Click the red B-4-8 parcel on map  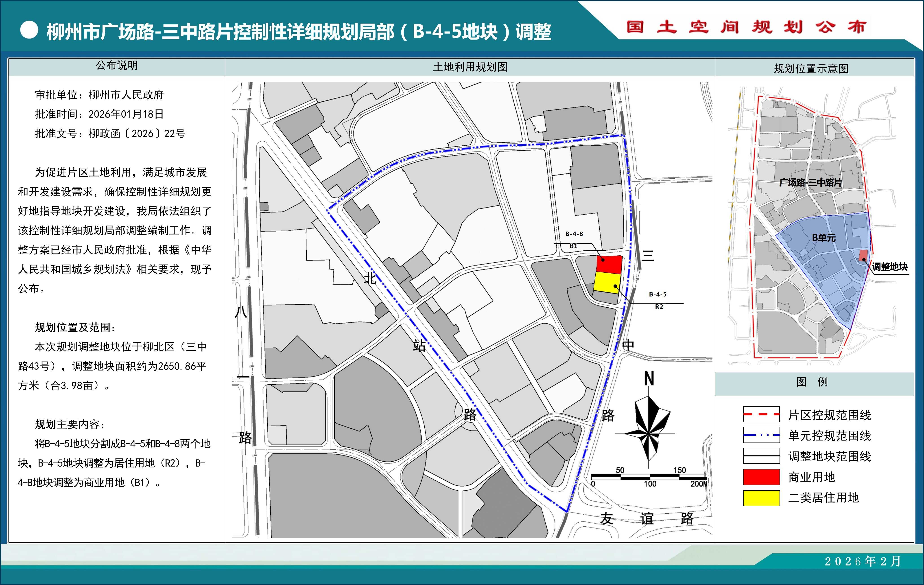(x=609, y=264)
